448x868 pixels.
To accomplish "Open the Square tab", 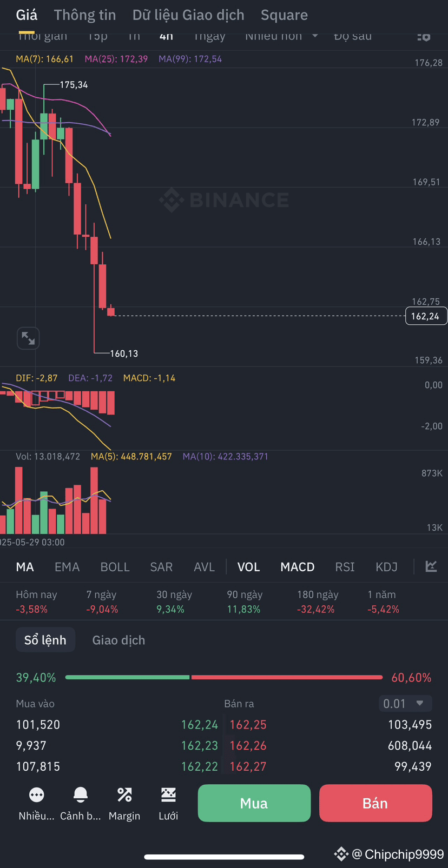I will click(x=284, y=15).
